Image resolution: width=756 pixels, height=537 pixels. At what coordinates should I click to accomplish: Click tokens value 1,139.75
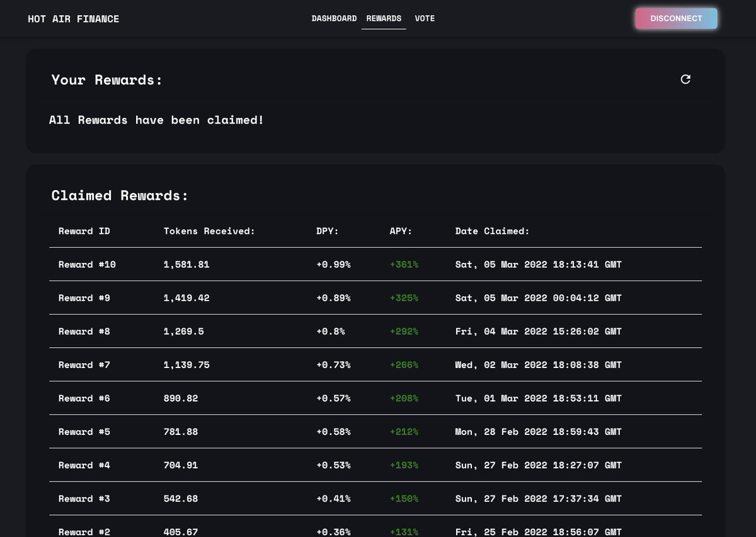186,365
